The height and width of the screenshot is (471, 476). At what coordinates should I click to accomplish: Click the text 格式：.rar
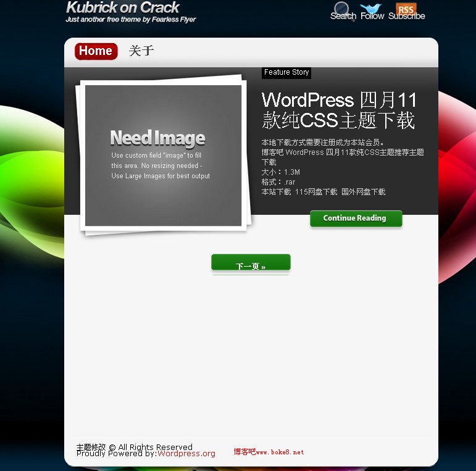click(x=278, y=182)
